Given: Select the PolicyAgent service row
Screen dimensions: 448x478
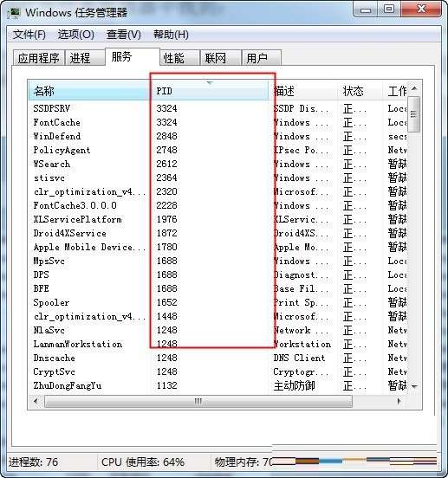Looking at the screenshot, I should click(x=218, y=151).
